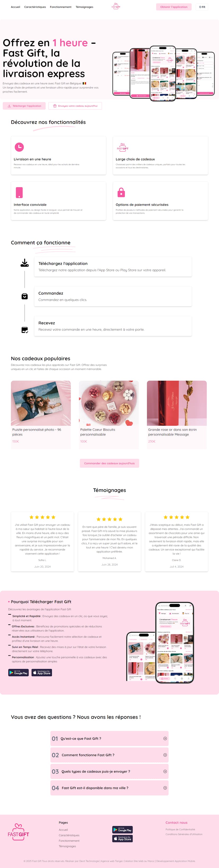Open Témoignages in the top menu

pos(84,7)
